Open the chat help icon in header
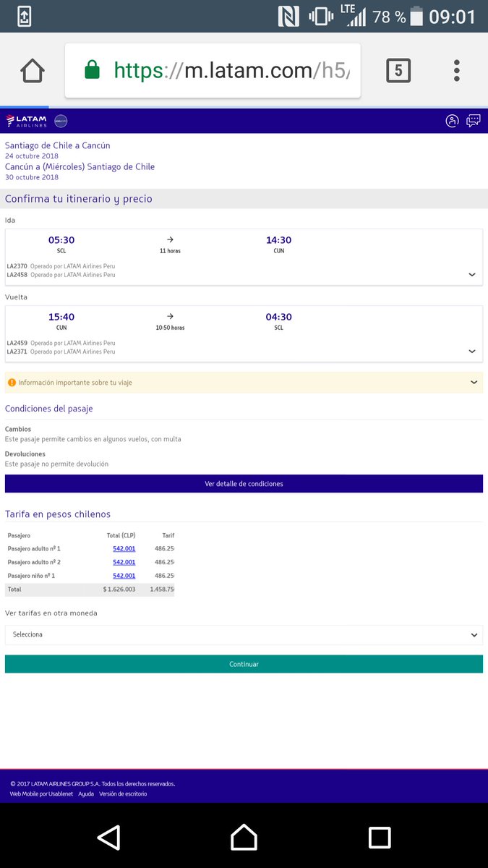 point(474,121)
